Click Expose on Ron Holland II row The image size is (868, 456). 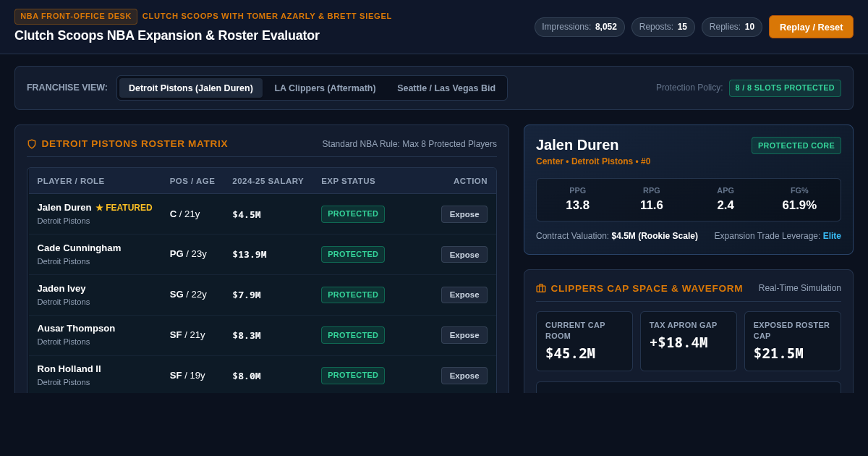pos(464,376)
